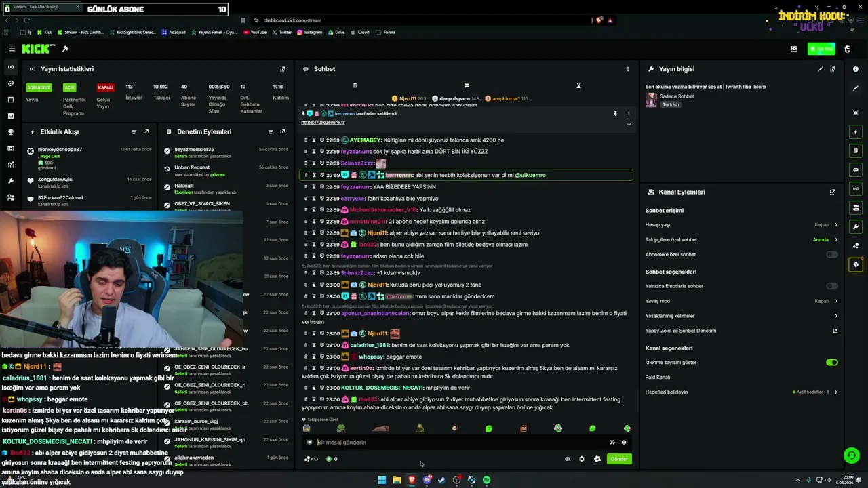Open the emote picker in message box

pos(624,443)
